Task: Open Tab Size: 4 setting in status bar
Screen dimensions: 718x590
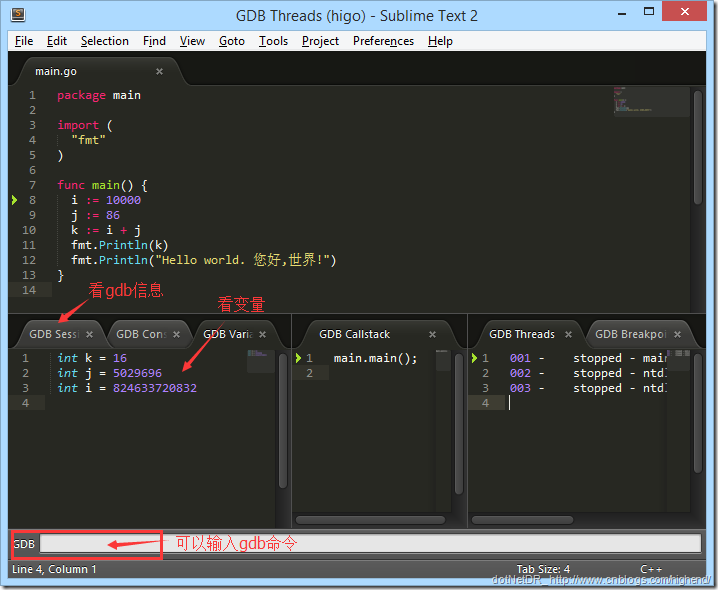Action: (x=543, y=569)
